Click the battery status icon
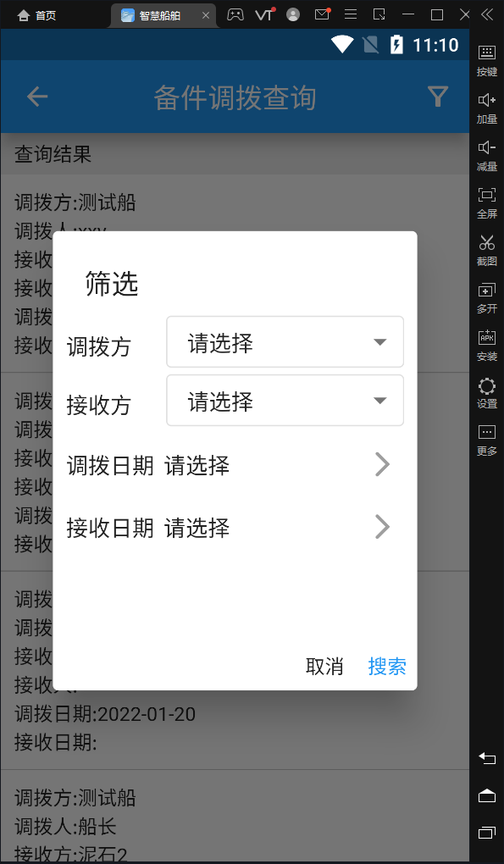504x864 pixels. (x=396, y=44)
